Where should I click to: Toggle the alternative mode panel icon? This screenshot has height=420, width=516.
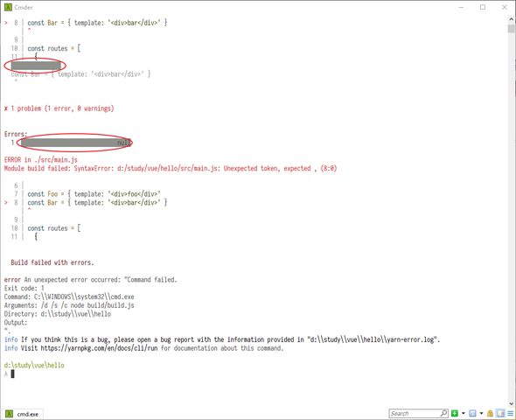click(500, 413)
